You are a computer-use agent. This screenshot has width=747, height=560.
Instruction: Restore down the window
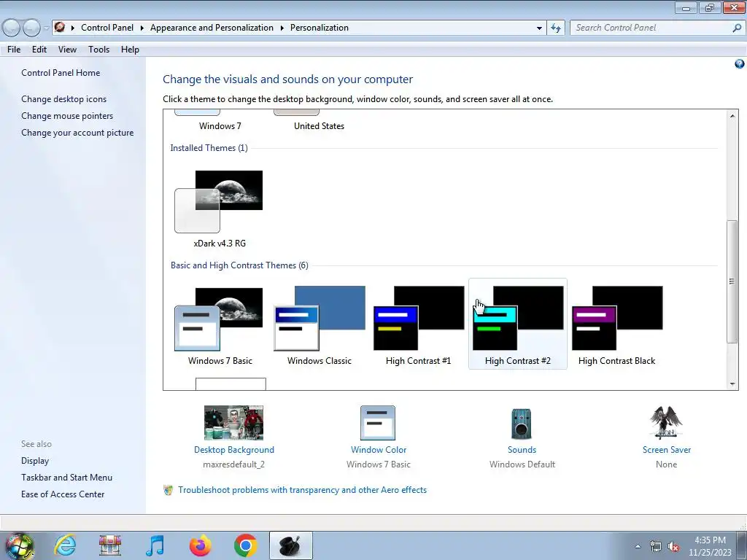(709, 7)
